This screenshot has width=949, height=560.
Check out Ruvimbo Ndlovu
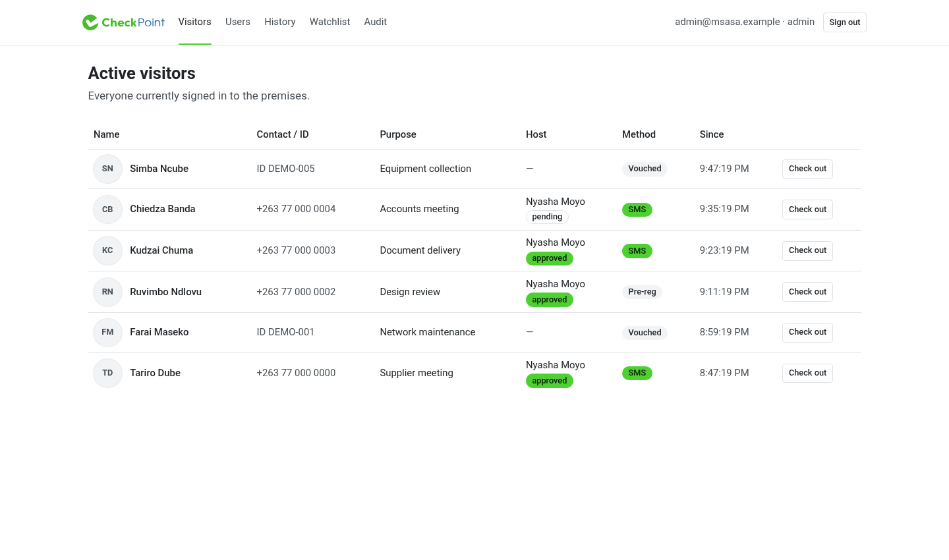(x=807, y=292)
